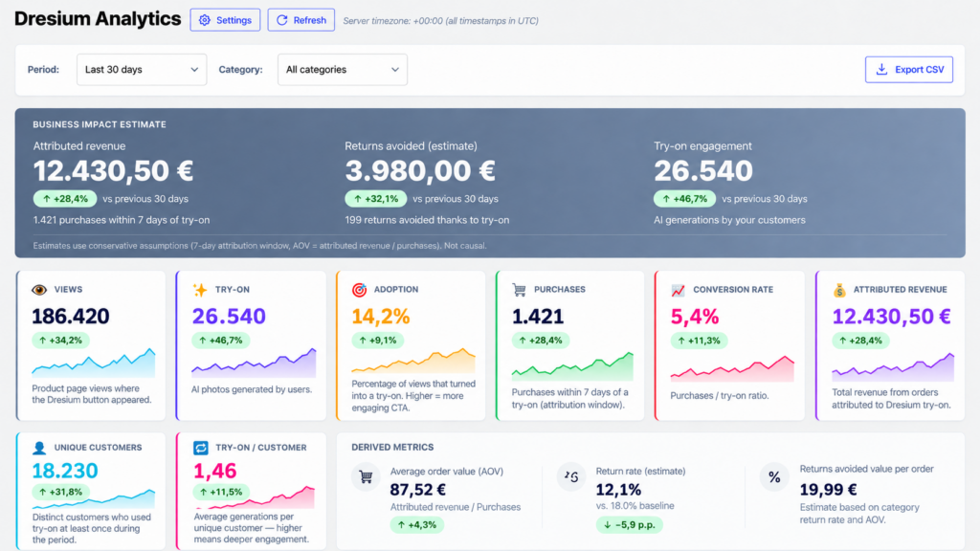Open the Period dropdown showing Last 30 days
Viewport: 980px width, 551px height.
click(142, 69)
